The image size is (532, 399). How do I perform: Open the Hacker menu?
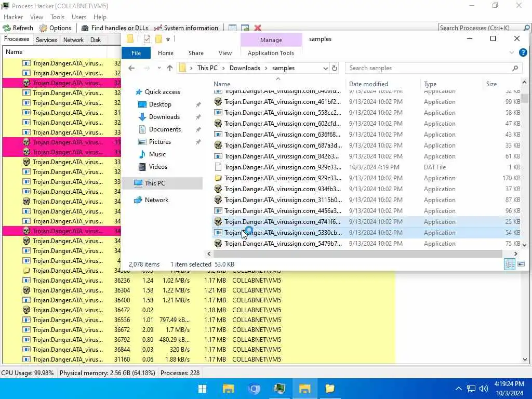click(13, 17)
